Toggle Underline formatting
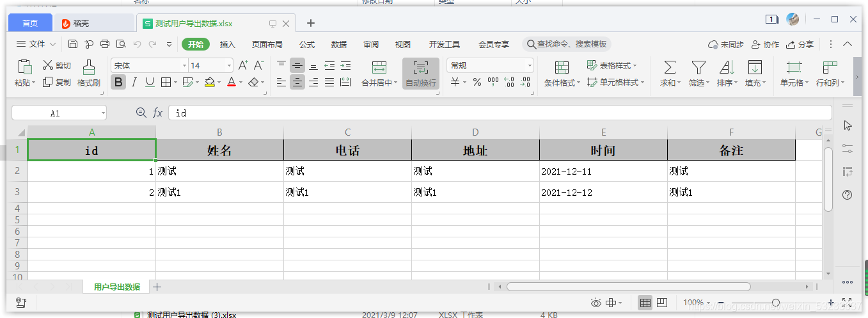 150,82
